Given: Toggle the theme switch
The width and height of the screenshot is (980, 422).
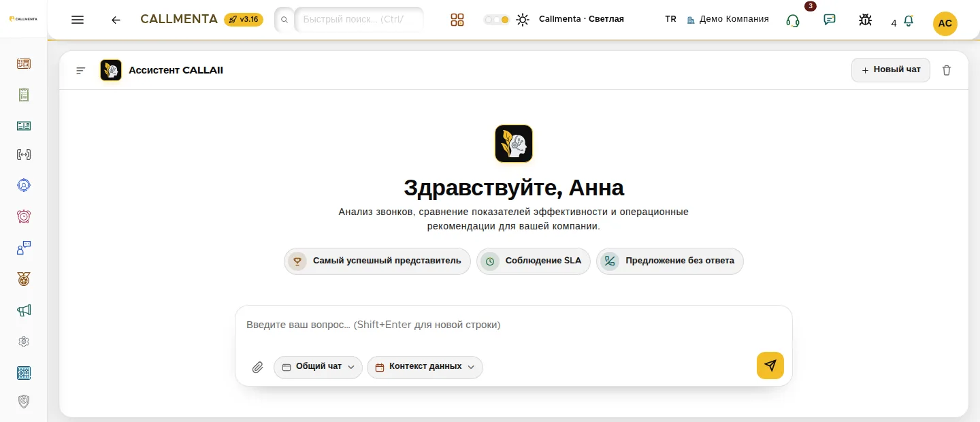Looking at the screenshot, I should (x=496, y=20).
